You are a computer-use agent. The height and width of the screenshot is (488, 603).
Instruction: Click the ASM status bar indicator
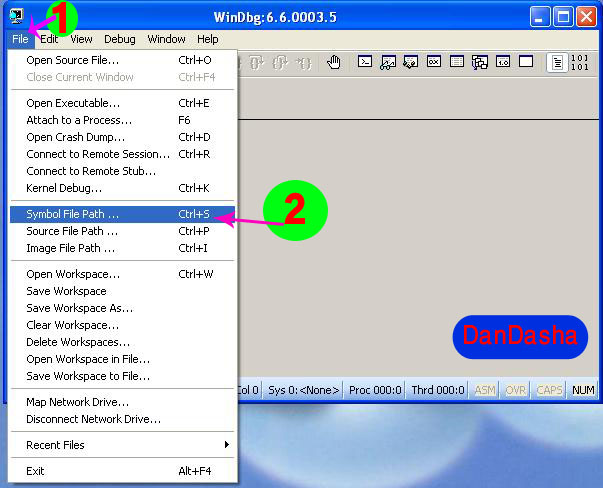(485, 390)
